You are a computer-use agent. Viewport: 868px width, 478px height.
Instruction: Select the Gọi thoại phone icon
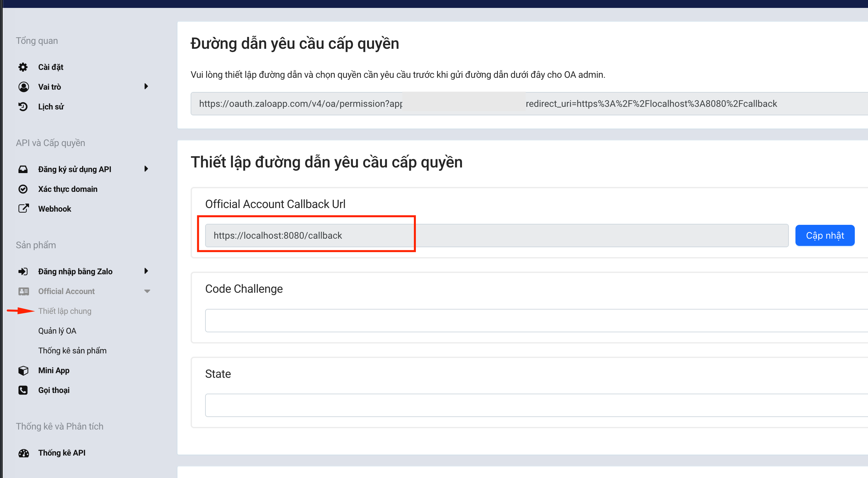(23, 390)
